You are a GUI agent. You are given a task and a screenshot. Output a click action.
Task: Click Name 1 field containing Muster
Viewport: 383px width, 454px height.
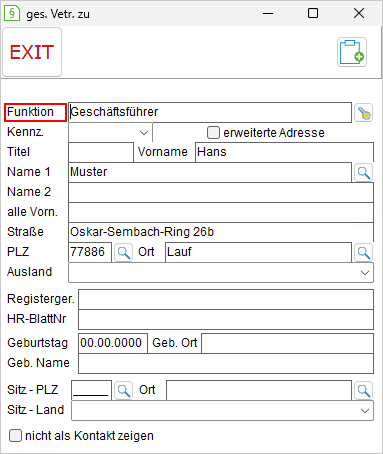[210, 172]
